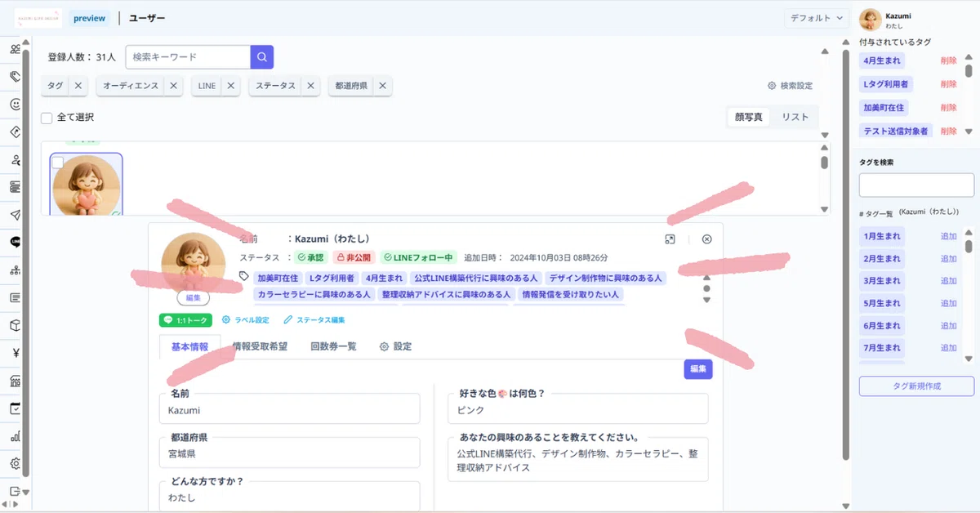This screenshot has width=980, height=513.
Task: Remove the ステータス filter chip
Action: coord(310,85)
